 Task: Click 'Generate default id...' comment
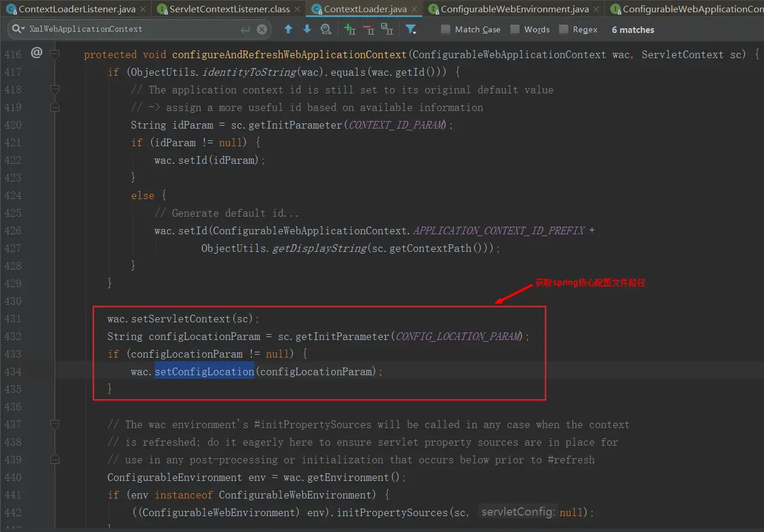click(x=227, y=213)
